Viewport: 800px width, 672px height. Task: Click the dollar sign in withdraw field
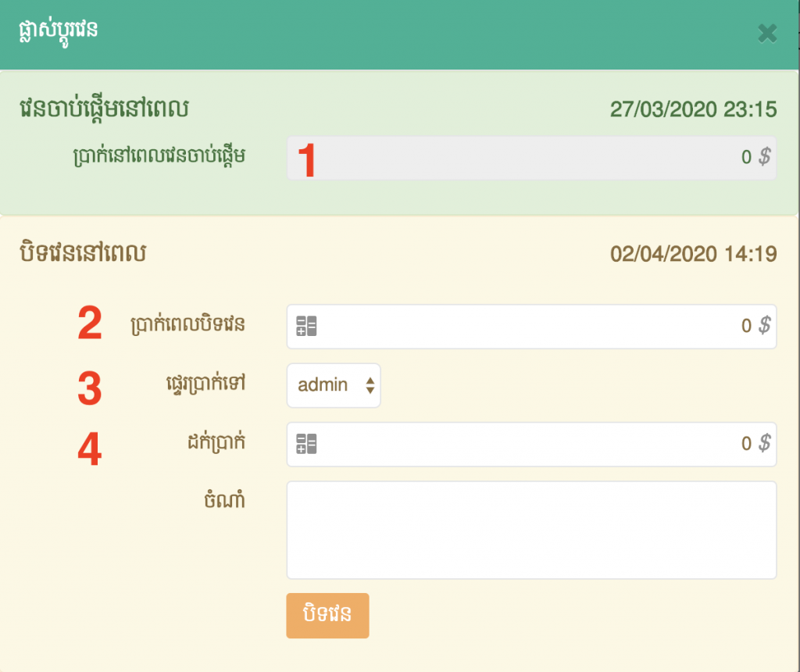[x=765, y=444]
